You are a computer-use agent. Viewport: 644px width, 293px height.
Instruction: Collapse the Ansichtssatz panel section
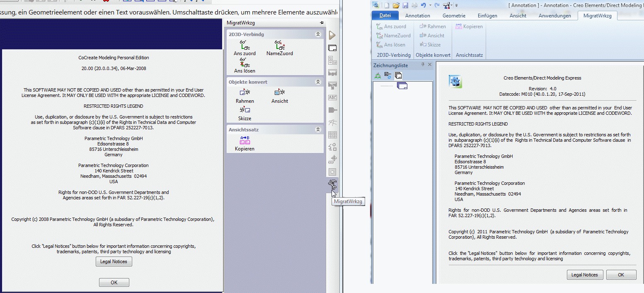click(318, 130)
